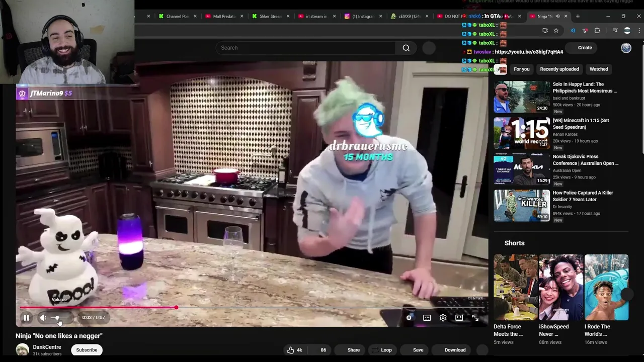Viewport: 644px width, 362px height.
Task: Click the Shorts section heading
Action: pyautogui.click(x=514, y=243)
